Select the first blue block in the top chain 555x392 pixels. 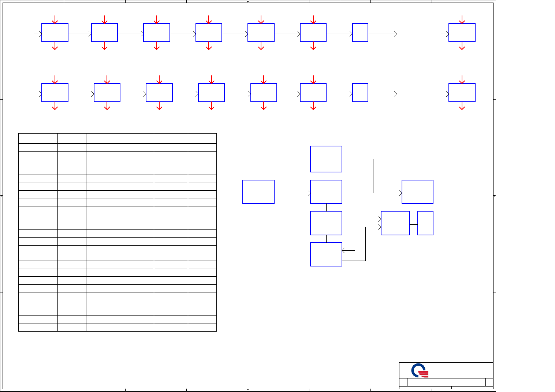(x=55, y=33)
